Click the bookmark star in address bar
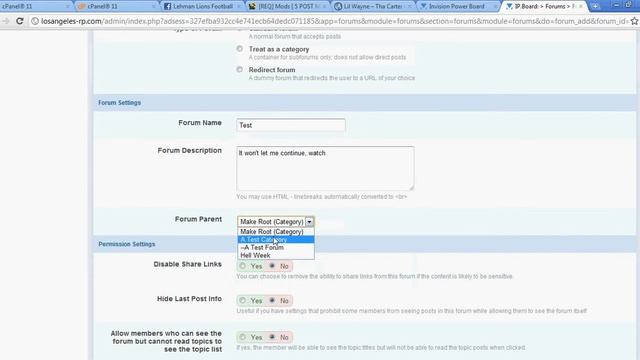The width and height of the screenshot is (640, 360). (x=634, y=21)
